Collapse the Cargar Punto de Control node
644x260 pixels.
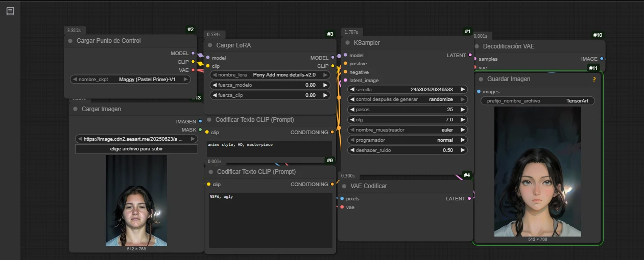pos(70,41)
